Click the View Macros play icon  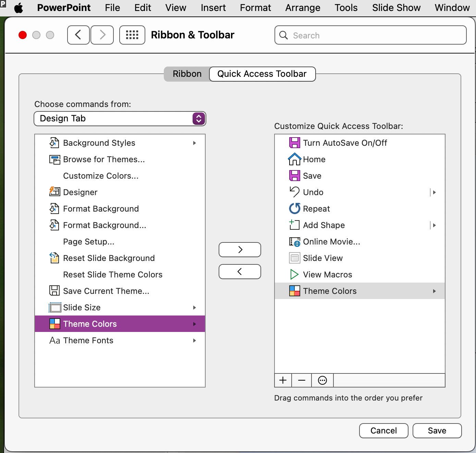pyautogui.click(x=294, y=274)
